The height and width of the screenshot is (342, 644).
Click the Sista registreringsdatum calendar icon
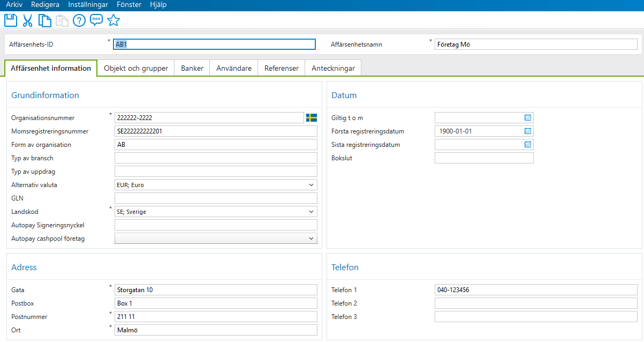[528, 144]
